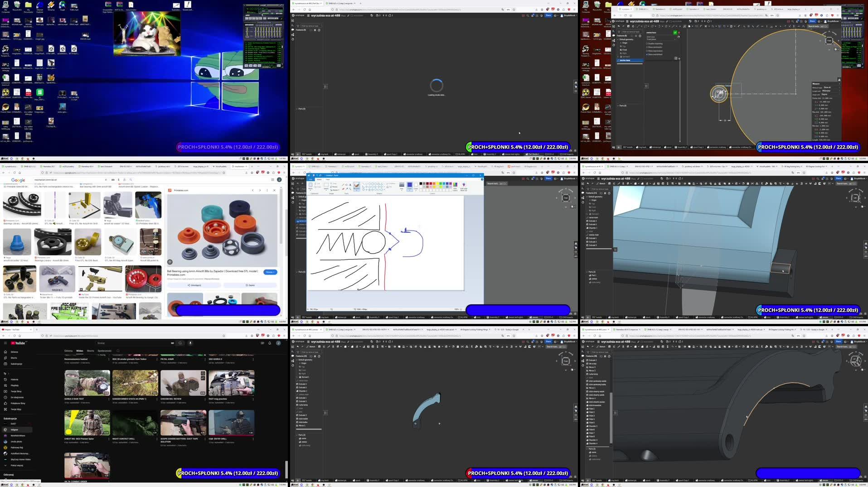Pick the yellow swatch in Paint palette

[437, 183]
